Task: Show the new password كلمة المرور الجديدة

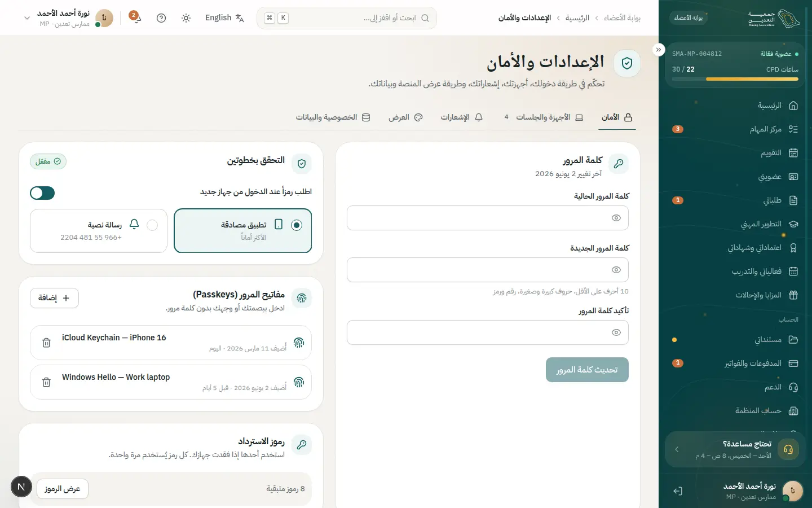Action: tap(616, 270)
